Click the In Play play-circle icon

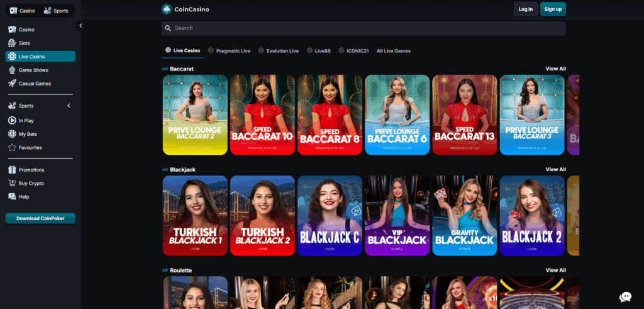pyautogui.click(x=12, y=121)
